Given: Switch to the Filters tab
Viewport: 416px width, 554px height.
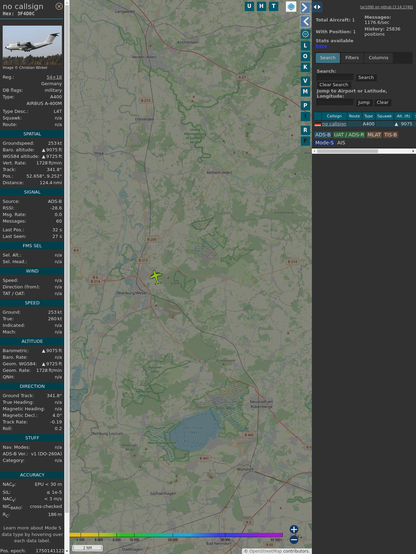Looking at the screenshot, I should click(352, 58).
